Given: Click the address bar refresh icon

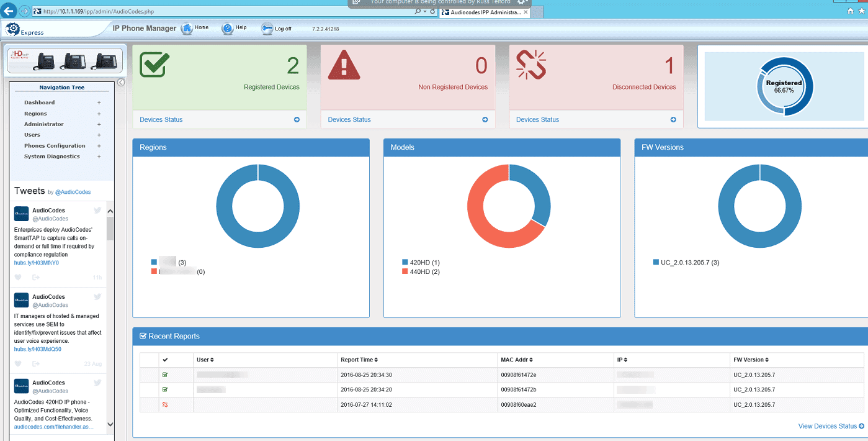Looking at the screenshot, I should (432, 12).
